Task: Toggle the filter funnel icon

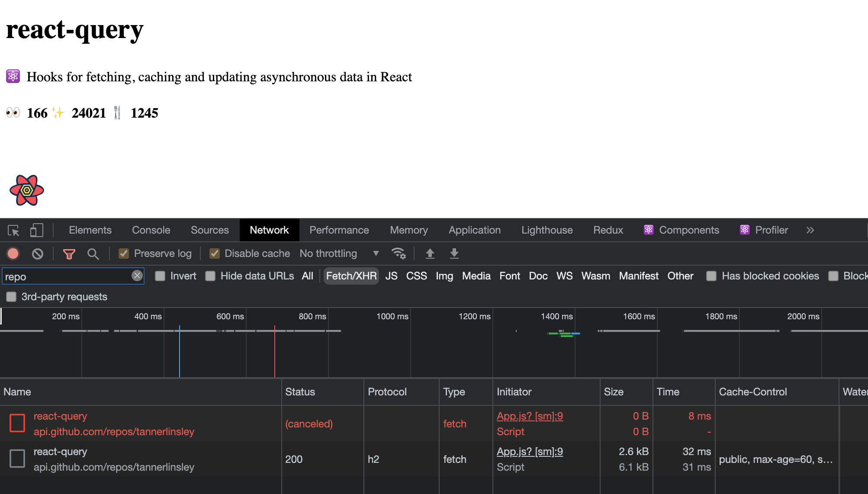Action: click(69, 254)
